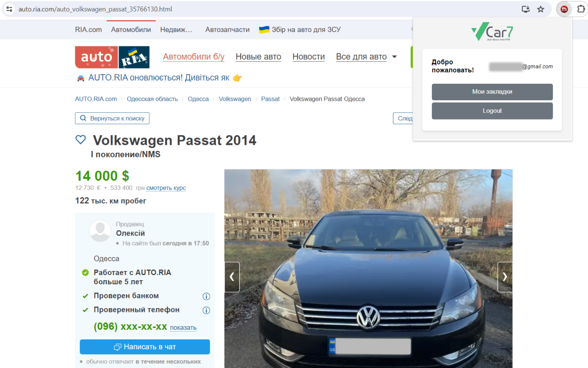Image resolution: width=588 pixels, height=368 pixels.
Task: Open the Автомобили section tab
Action: click(x=131, y=29)
